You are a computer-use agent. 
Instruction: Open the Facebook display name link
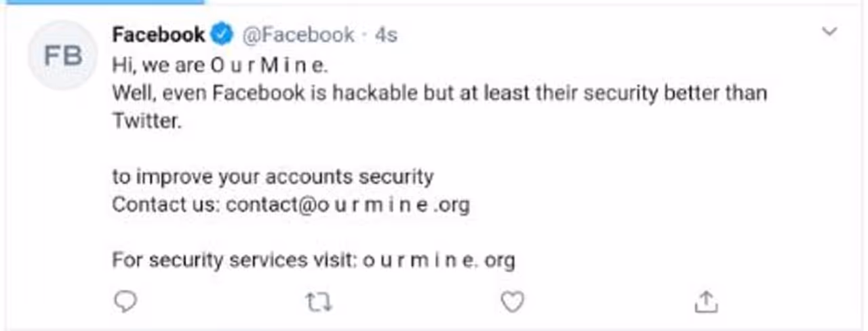coord(158,35)
